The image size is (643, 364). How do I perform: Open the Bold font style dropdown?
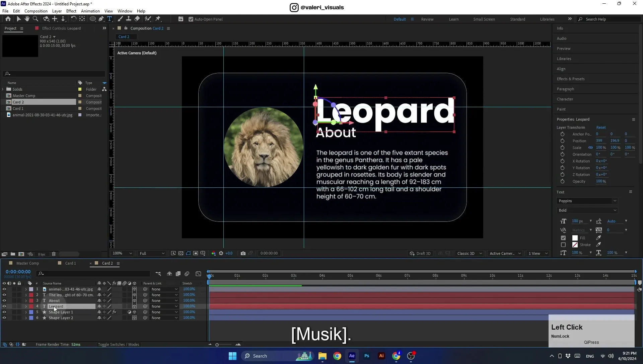pyautogui.click(x=587, y=210)
